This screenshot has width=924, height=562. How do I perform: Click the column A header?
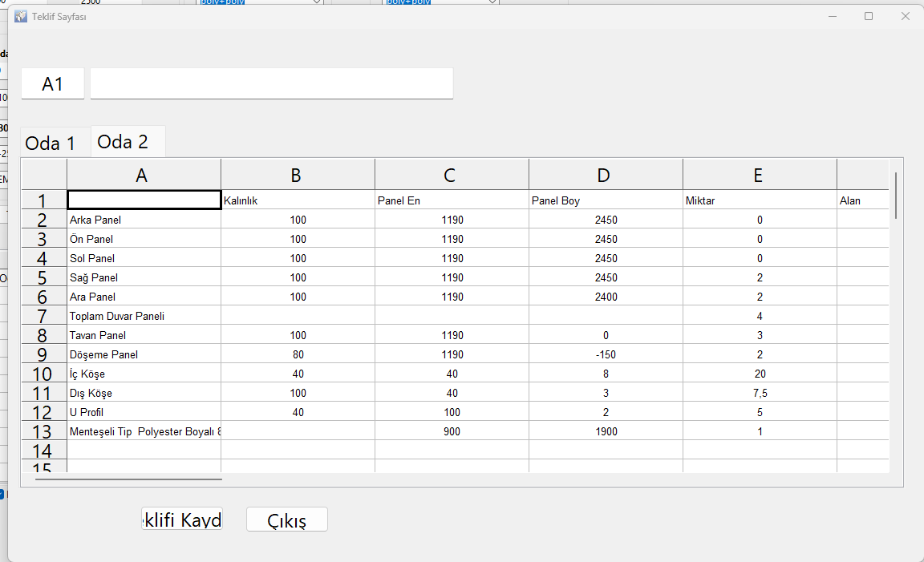[x=142, y=173]
